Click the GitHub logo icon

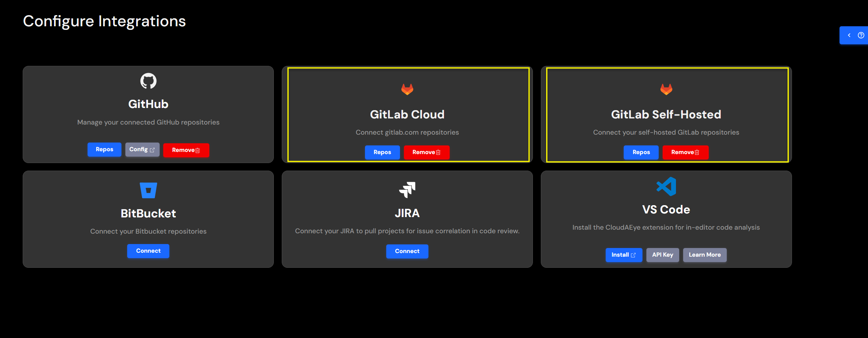point(148,81)
